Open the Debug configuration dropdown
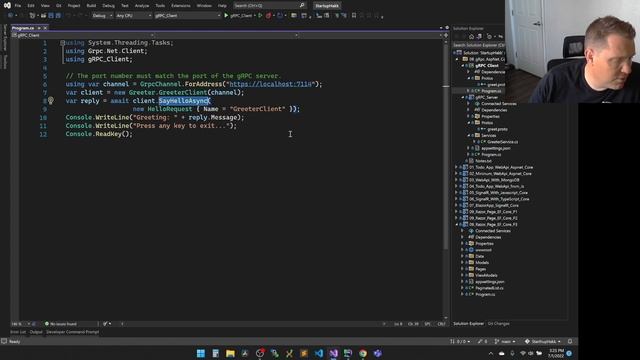This screenshot has width=640, height=360. pyautogui.click(x=102, y=16)
